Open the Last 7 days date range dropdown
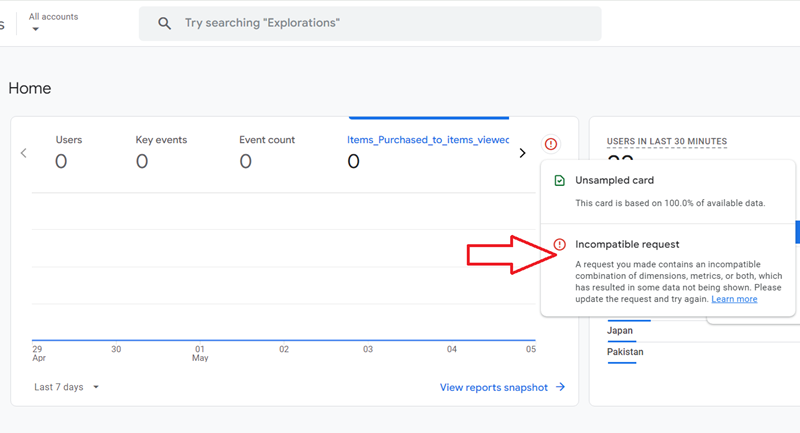800x433 pixels. 67,387
